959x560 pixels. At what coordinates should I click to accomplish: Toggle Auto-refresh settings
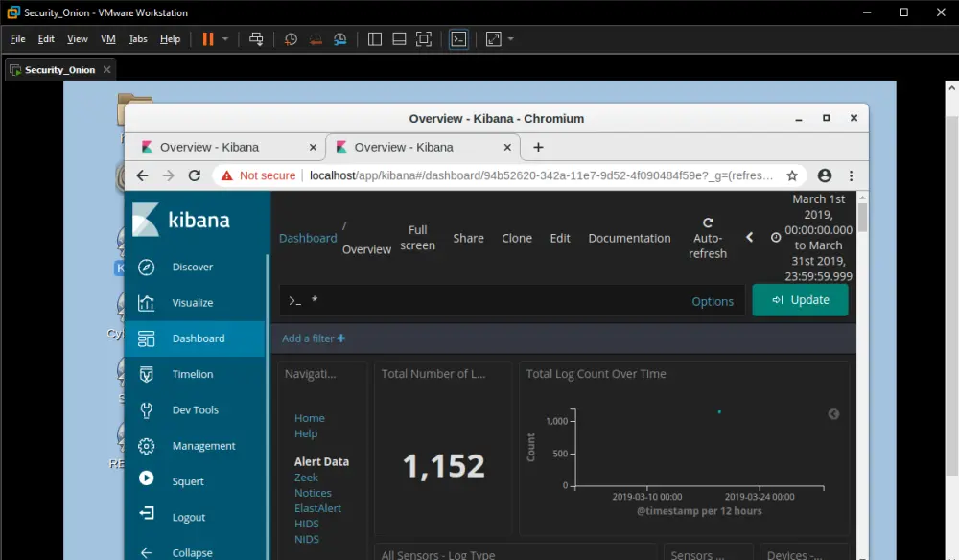708,239
